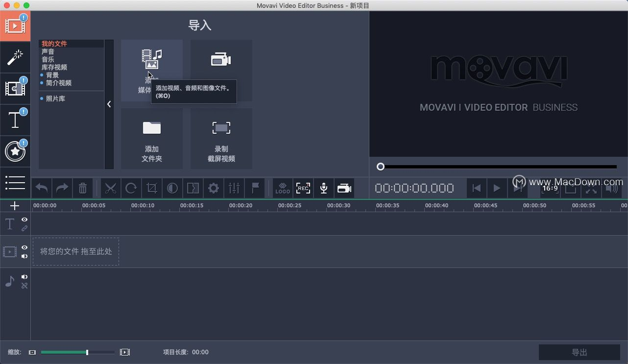Screen dimensions: 628x364
Task: Open the Import tab in sidebar
Action: tap(15, 26)
